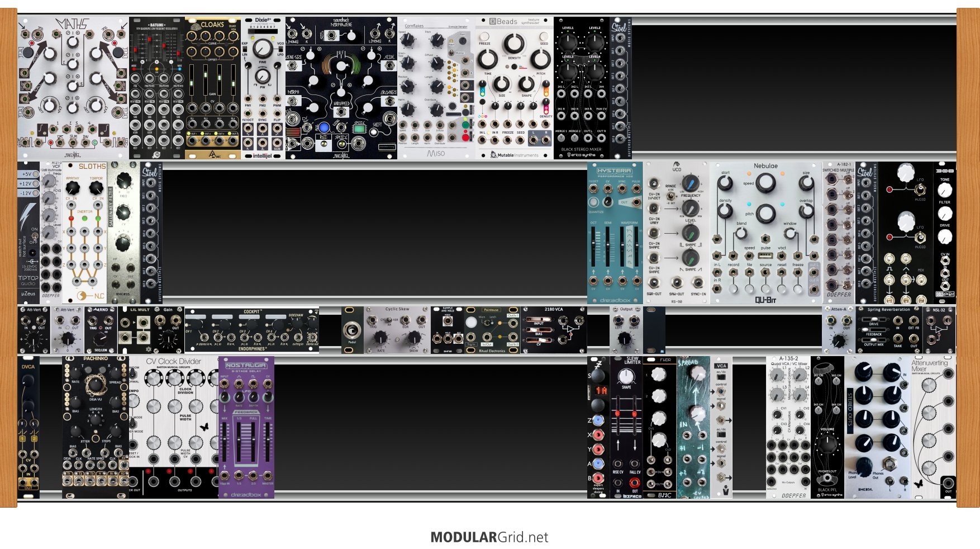Screen dimensions: 980x549
Task: Click the 2180 VCA 1U module
Action: click(554, 330)
